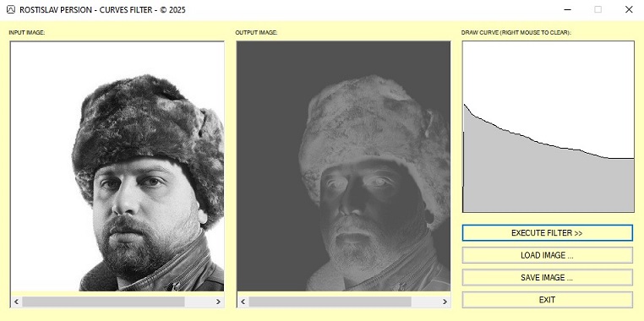644x321 pixels.
Task: Click the right arrow of input image scrollbar
Action: pyautogui.click(x=219, y=302)
